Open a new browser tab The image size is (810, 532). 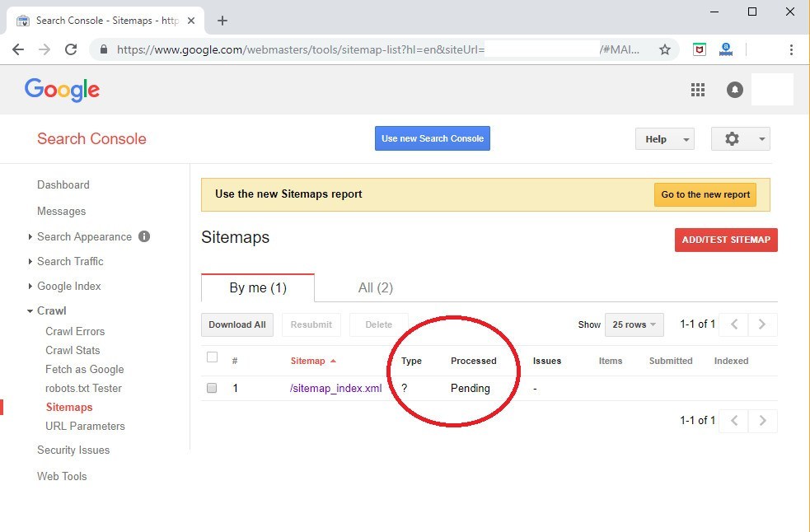222,21
